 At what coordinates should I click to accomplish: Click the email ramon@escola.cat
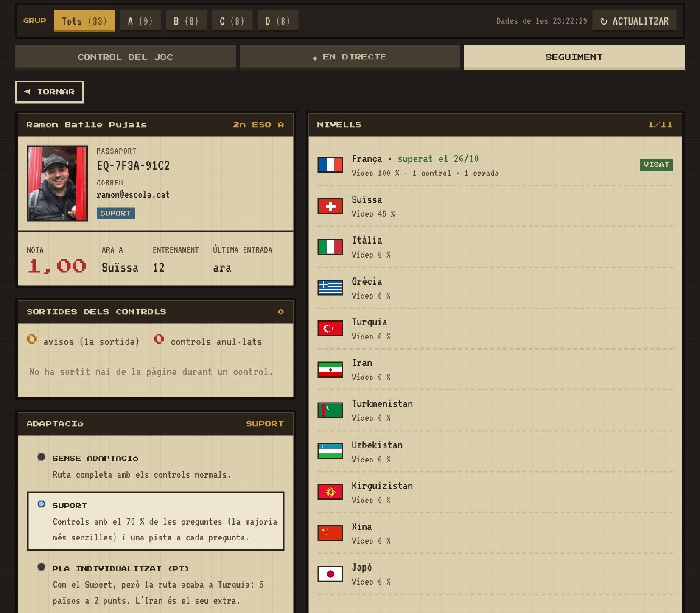[x=133, y=195]
